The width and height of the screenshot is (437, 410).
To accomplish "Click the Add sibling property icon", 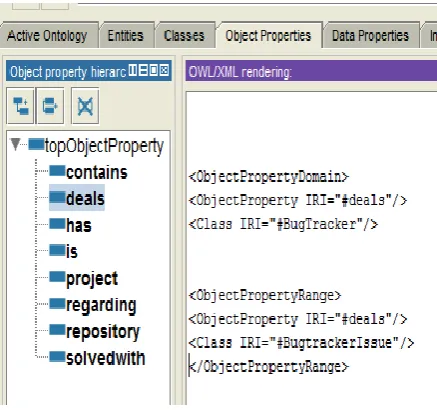I will [x=50, y=106].
